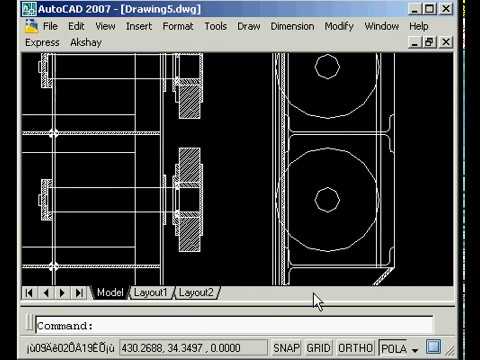The height and width of the screenshot is (360, 480).
Task: Open the View menu
Action: [105, 26]
